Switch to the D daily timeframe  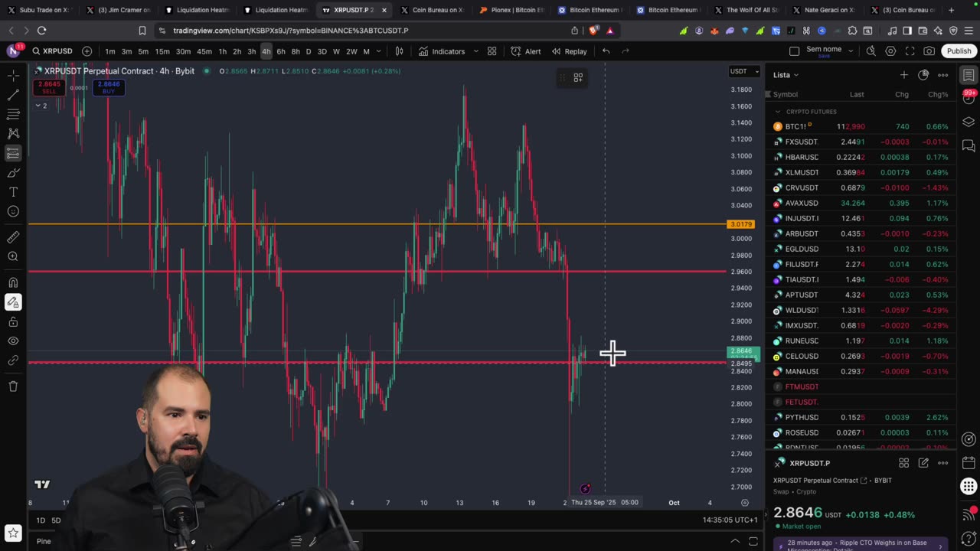[x=309, y=51]
